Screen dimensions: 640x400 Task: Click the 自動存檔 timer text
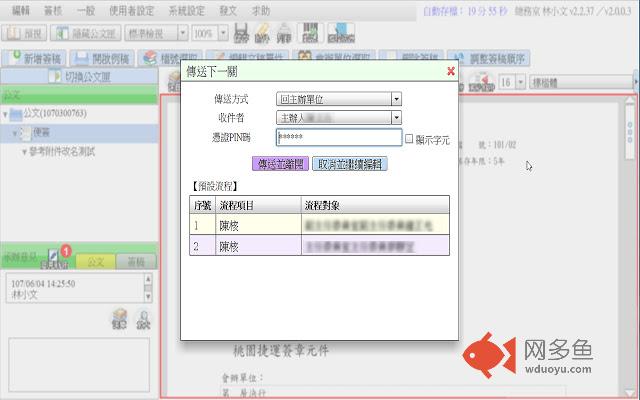tap(465, 11)
